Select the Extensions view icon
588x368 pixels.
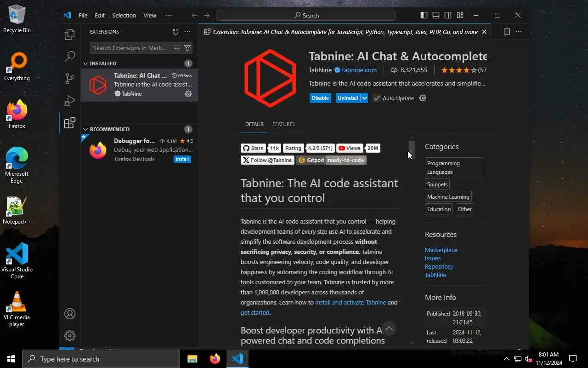70,123
